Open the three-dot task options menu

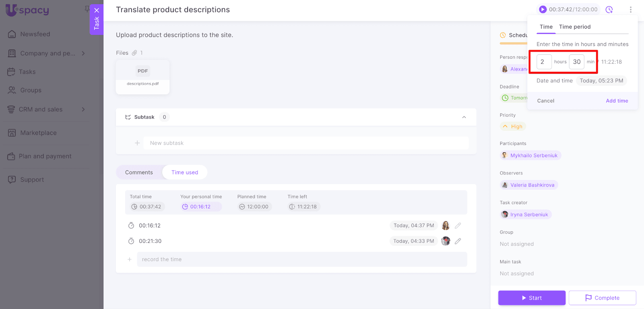630,9
